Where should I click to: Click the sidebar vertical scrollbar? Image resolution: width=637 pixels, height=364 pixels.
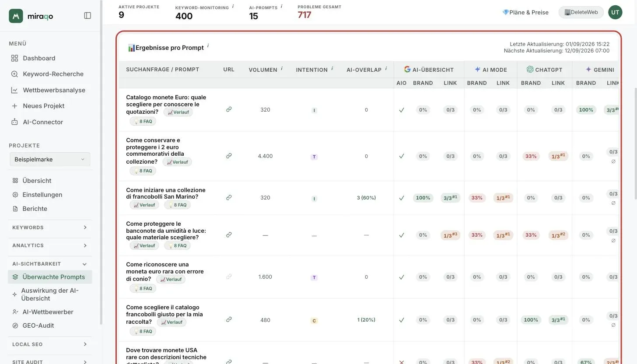(x=101, y=162)
